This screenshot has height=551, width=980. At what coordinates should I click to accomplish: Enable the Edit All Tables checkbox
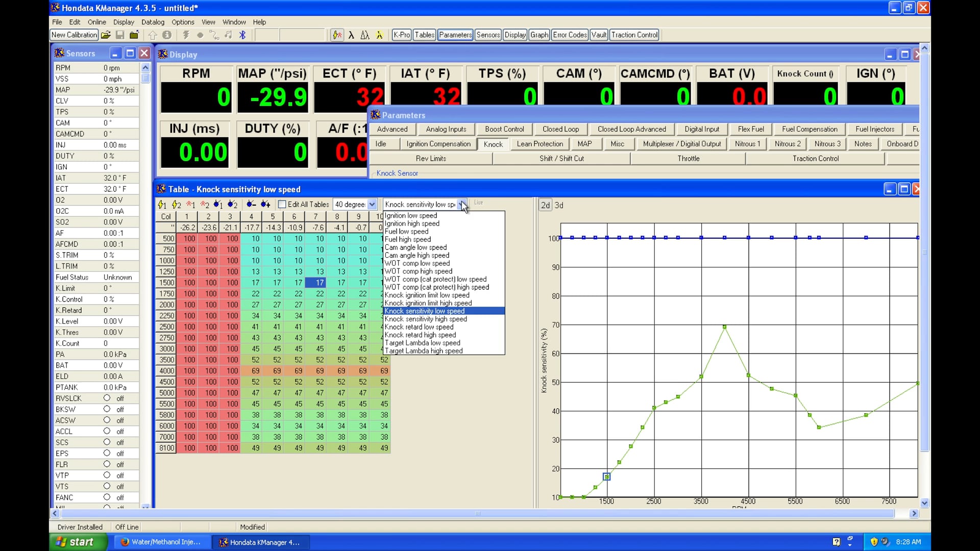pos(283,204)
